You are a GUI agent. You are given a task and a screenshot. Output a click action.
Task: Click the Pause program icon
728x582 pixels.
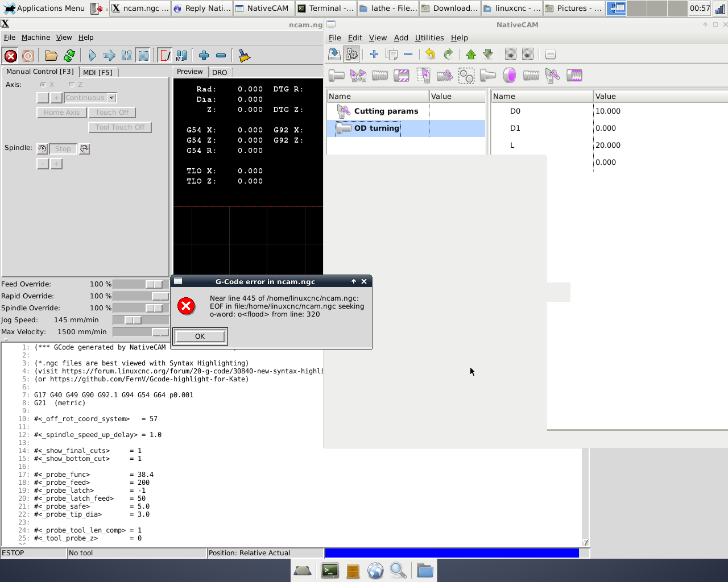click(126, 56)
